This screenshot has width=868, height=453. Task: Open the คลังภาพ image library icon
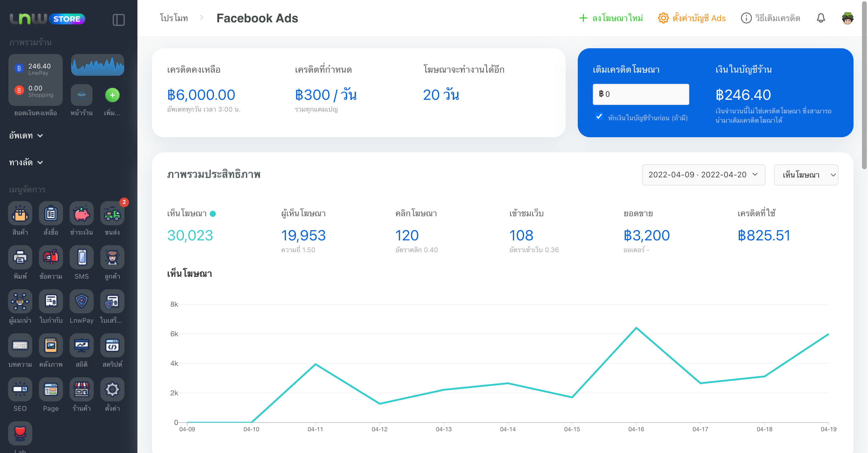coord(51,345)
